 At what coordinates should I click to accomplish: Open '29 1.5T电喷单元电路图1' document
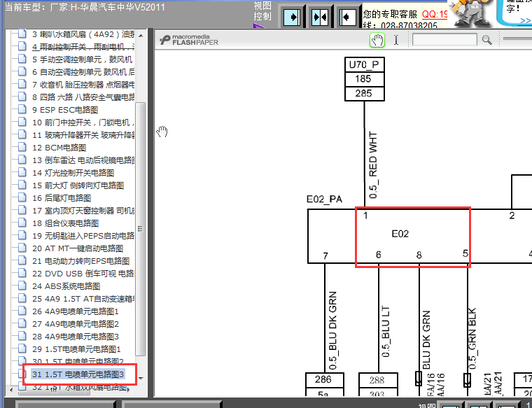(76, 349)
